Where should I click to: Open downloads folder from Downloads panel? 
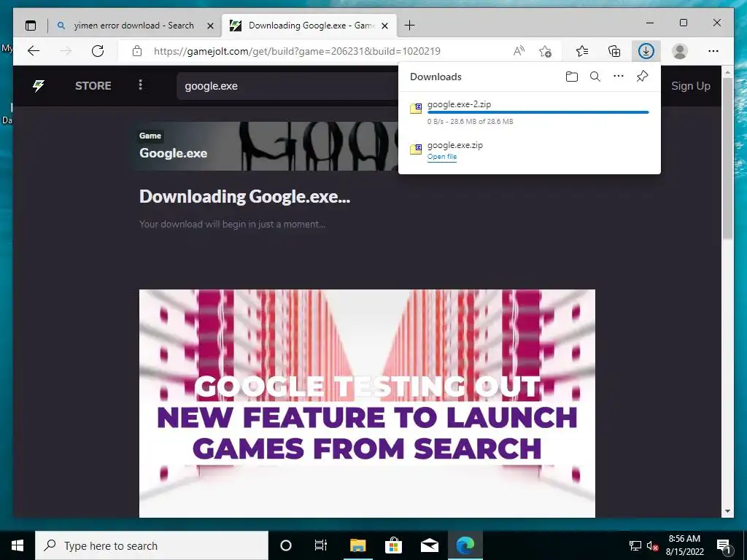click(572, 76)
